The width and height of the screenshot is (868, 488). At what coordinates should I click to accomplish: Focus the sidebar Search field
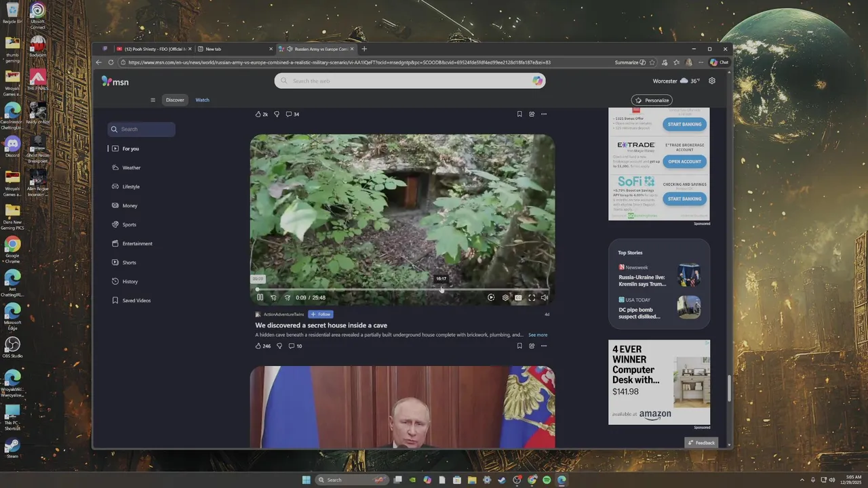(142, 129)
